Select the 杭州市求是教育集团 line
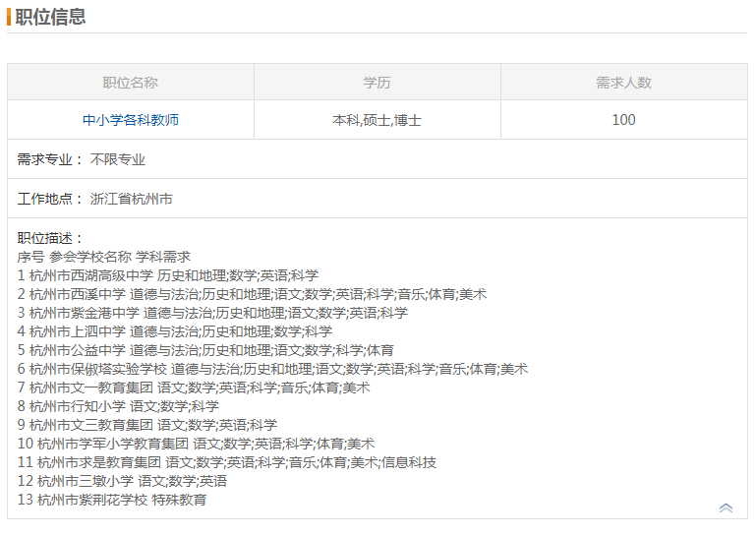This screenshot has width=756, height=537. coord(227,462)
